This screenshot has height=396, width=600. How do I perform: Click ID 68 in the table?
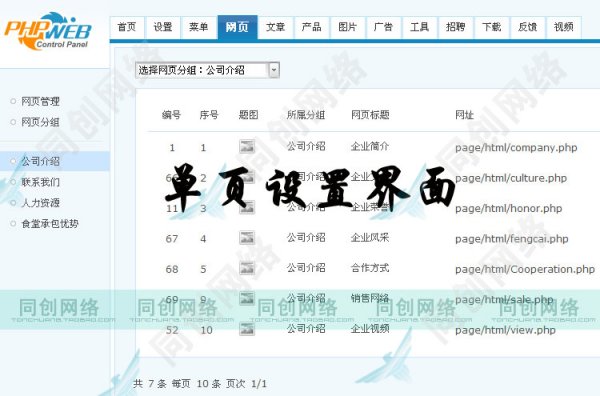(x=172, y=269)
